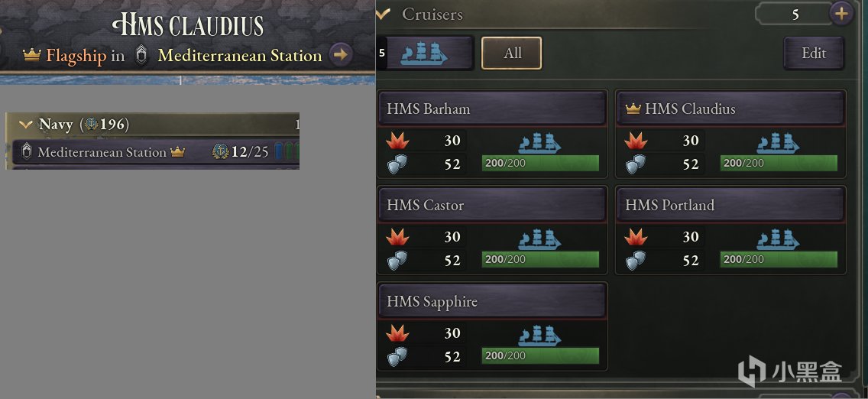The width and height of the screenshot is (868, 399).
Task: Select the Mediterranean Station fleet row
Action: [x=102, y=152]
